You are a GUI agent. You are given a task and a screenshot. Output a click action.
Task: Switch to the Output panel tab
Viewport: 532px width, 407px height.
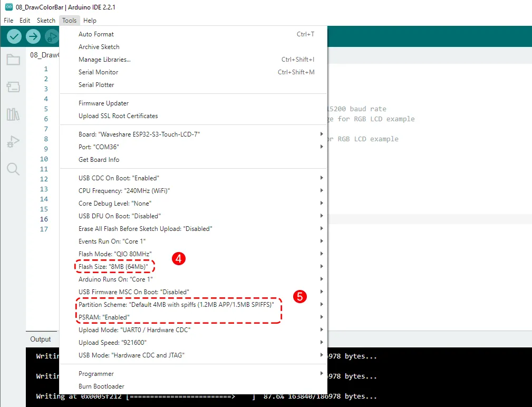[x=41, y=340]
